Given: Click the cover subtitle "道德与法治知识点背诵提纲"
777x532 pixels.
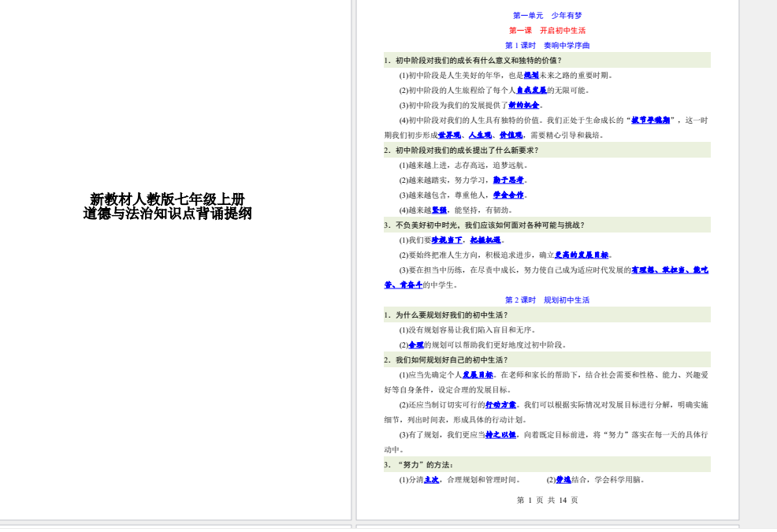Looking at the screenshot, I should coord(168,214).
